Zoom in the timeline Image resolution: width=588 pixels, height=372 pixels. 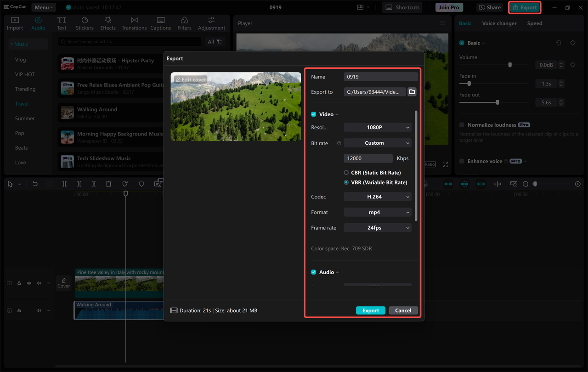578,184
